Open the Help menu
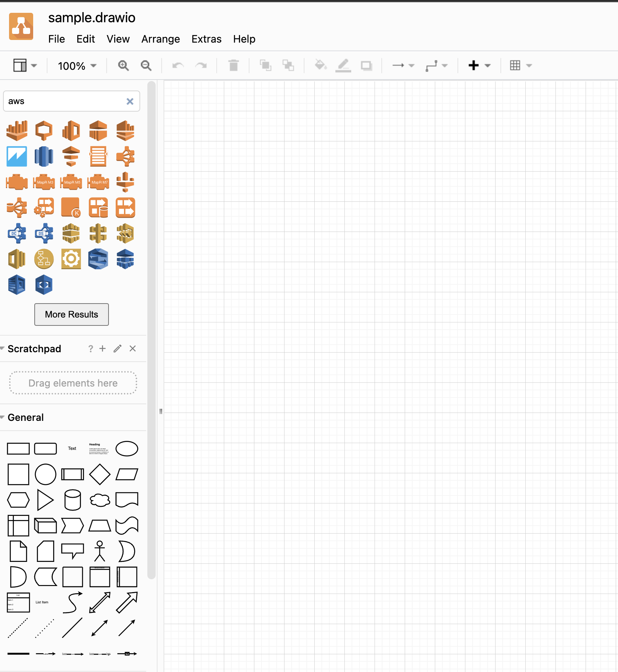The height and width of the screenshot is (672, 618). point(244,39)
